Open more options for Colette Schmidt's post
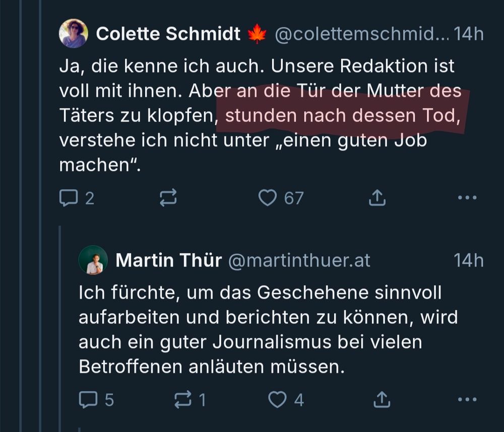 click(x=467, y=198)
